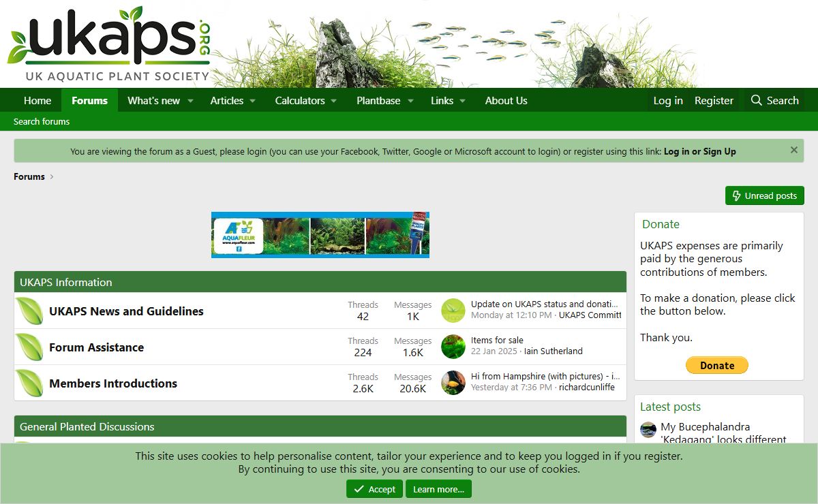Screen dimensions: 818x504
Task: Open Iain Sutherland avatar in Forum Assistance row
Action: pos(453,347)
